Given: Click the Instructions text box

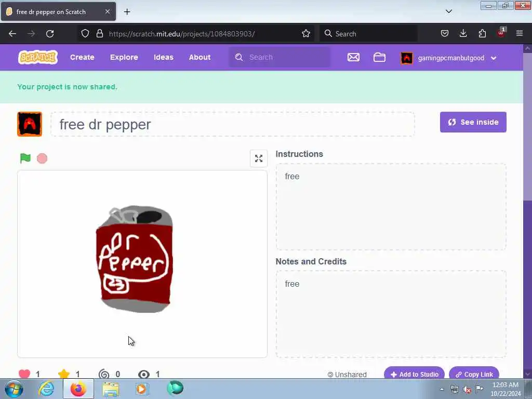Looking at the screenshot, I should (391, 207).
